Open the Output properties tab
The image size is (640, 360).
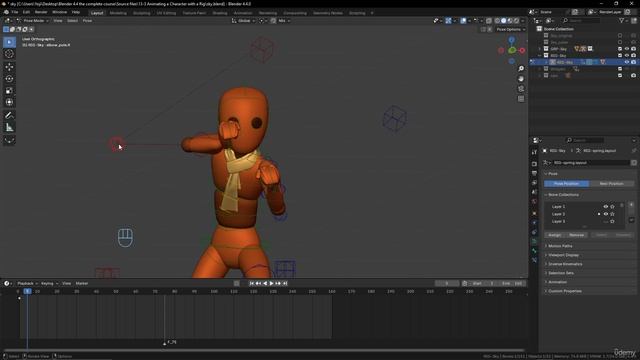click(534, 173)
